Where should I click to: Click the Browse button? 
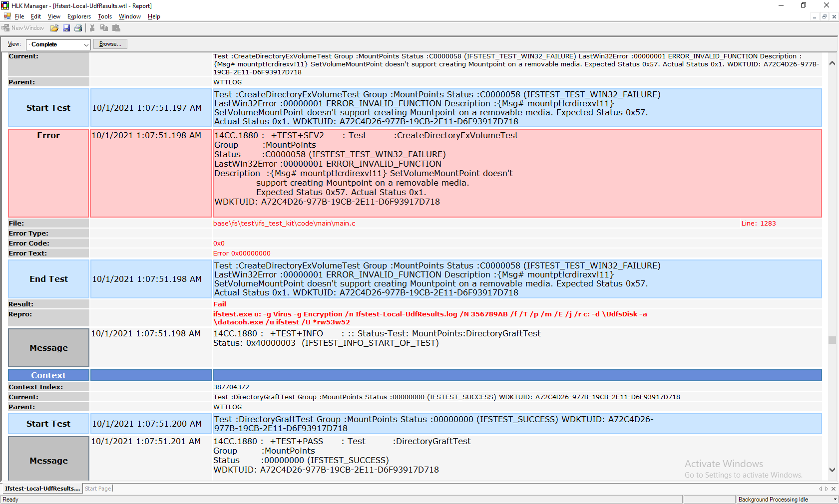110,44
